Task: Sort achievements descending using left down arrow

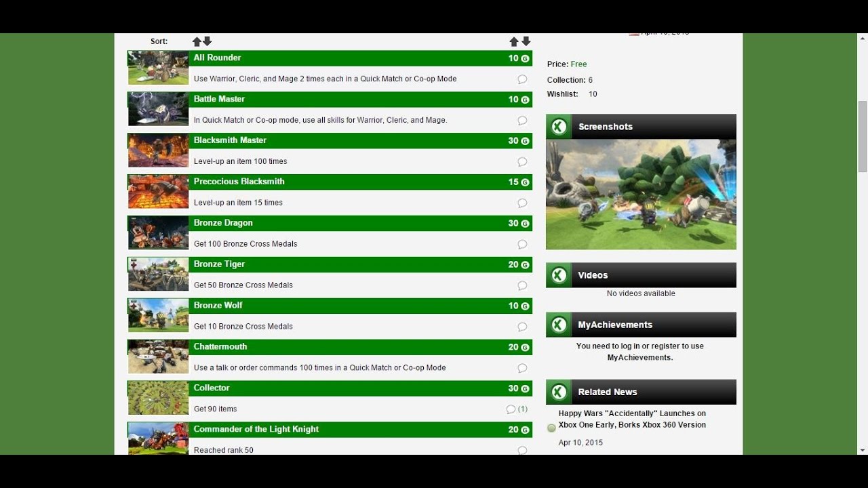Action: point(208,41)
